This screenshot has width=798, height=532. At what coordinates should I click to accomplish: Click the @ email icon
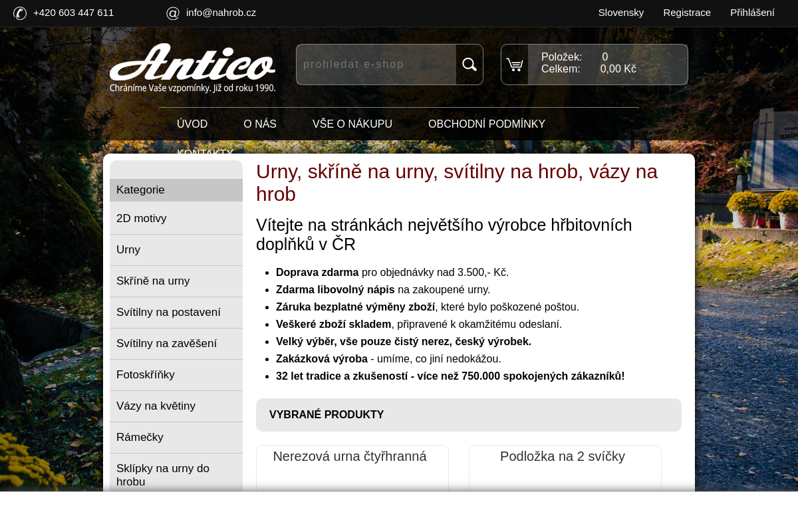tap(172, 13)
